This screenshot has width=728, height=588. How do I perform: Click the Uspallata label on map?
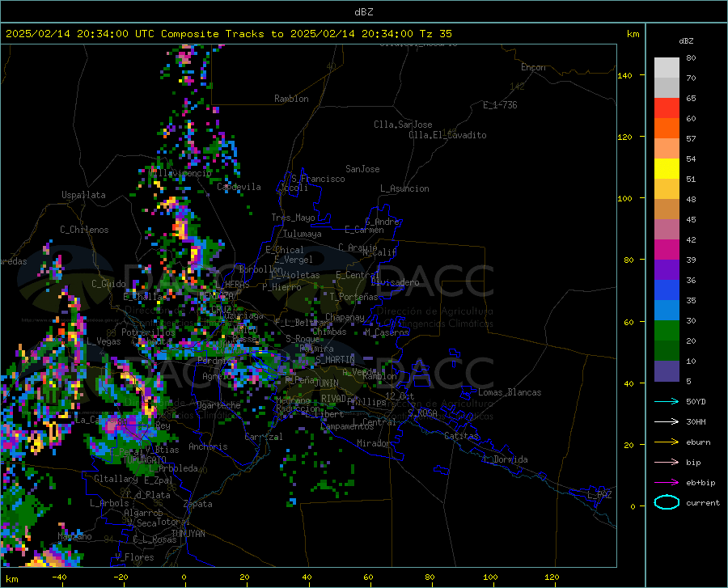[x=83, y=195]
